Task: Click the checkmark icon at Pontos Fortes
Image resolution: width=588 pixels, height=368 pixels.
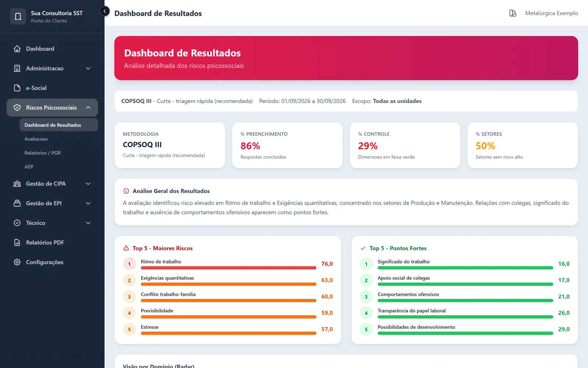Action: tap(363, 248)
